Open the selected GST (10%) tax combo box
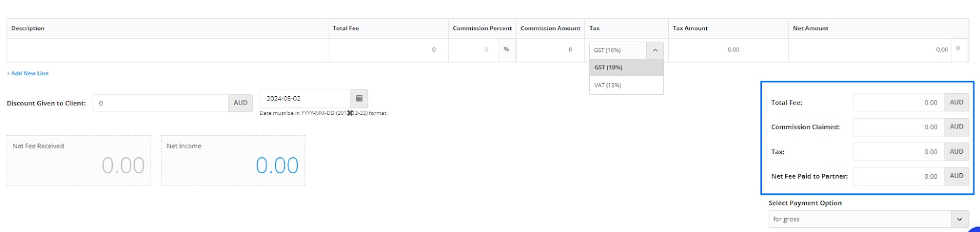This screenshot has width=980, height=232. 618,50
